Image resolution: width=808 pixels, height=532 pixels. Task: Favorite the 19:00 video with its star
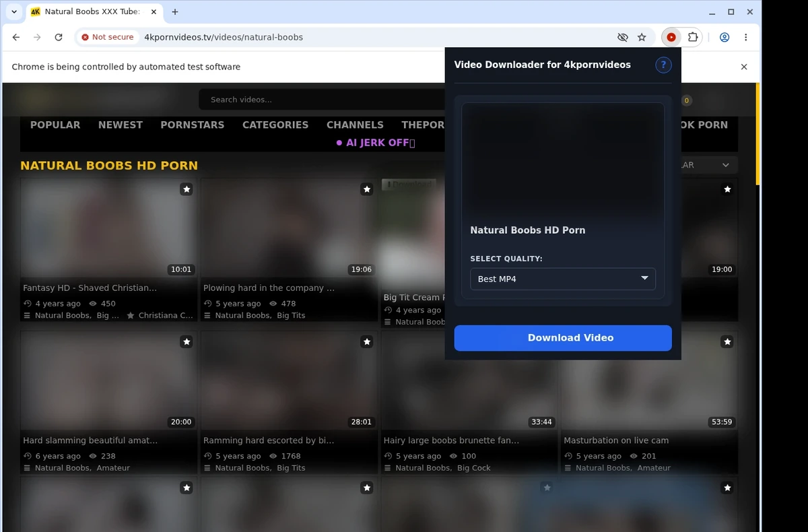tap(727, 189)
